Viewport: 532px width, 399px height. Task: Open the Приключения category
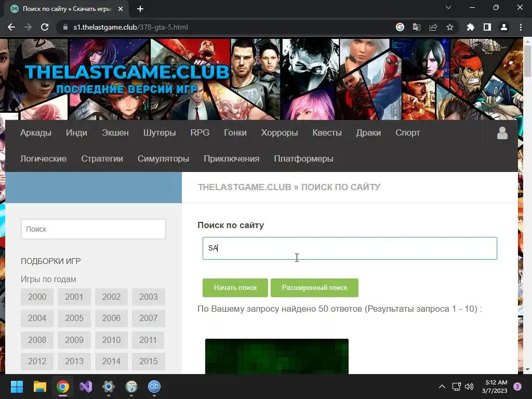[x=231, y=158]
